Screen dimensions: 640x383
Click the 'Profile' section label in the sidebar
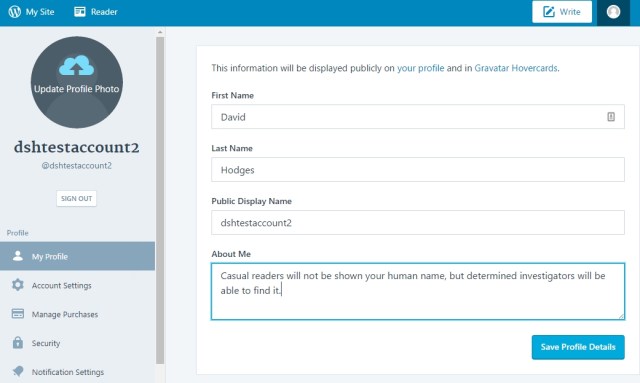[x=18, y=233]
